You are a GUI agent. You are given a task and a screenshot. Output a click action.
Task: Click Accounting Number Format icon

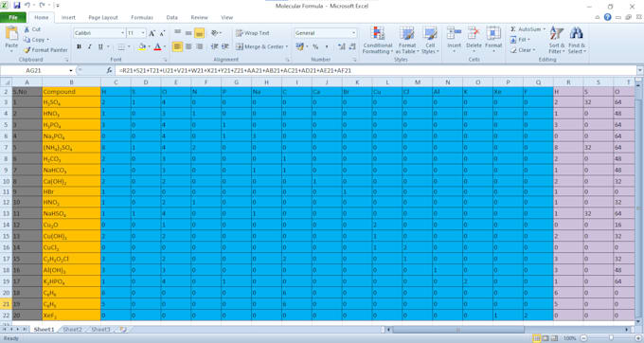click(299, 46)
